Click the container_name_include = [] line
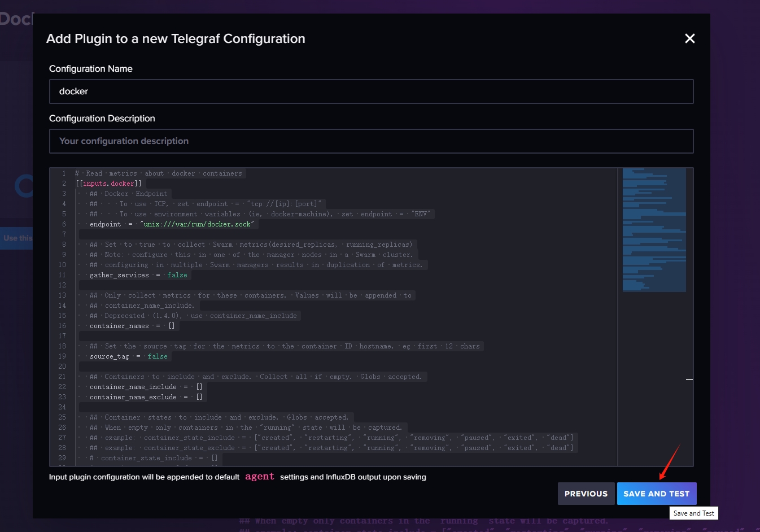760x532 pixels. coord(146,387)
